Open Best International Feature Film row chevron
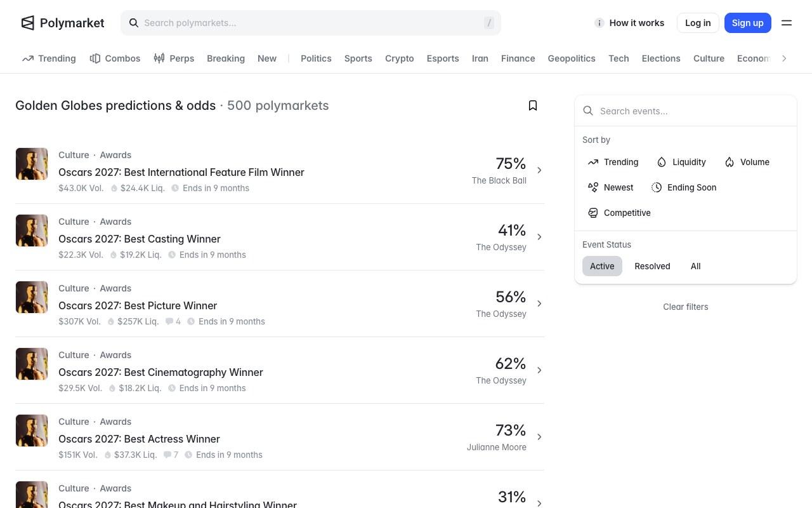812x508 pixels. (539, 170)
